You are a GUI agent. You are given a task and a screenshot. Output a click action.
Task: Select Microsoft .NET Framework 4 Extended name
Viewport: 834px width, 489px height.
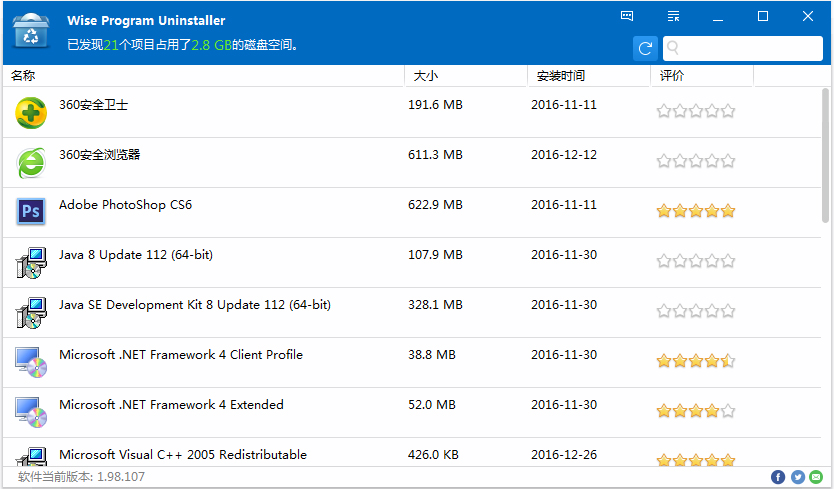[171, 405]
